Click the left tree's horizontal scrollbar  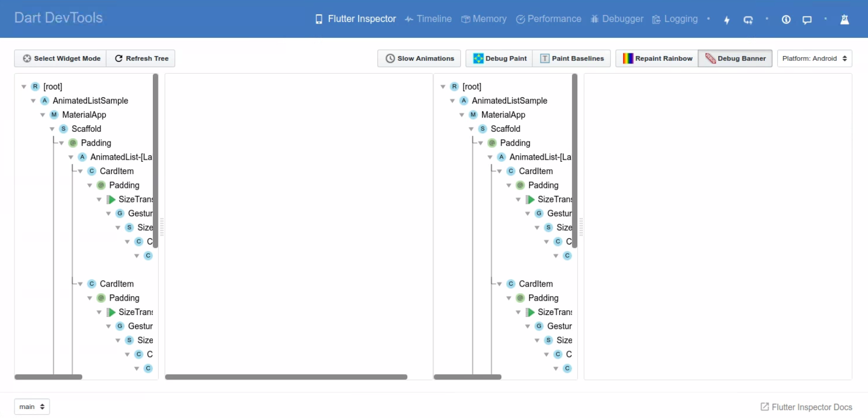49,377
